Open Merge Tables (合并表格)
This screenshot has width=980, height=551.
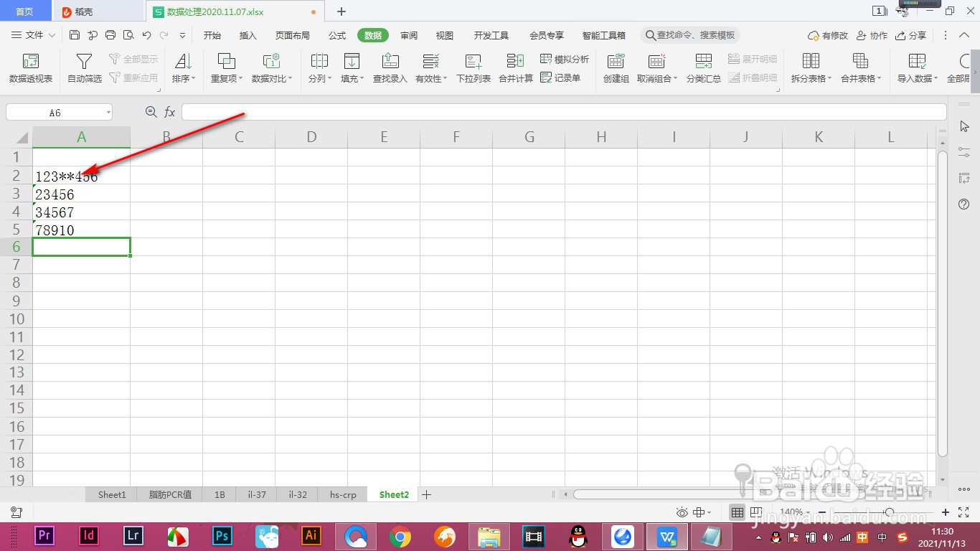click(860, 68)
